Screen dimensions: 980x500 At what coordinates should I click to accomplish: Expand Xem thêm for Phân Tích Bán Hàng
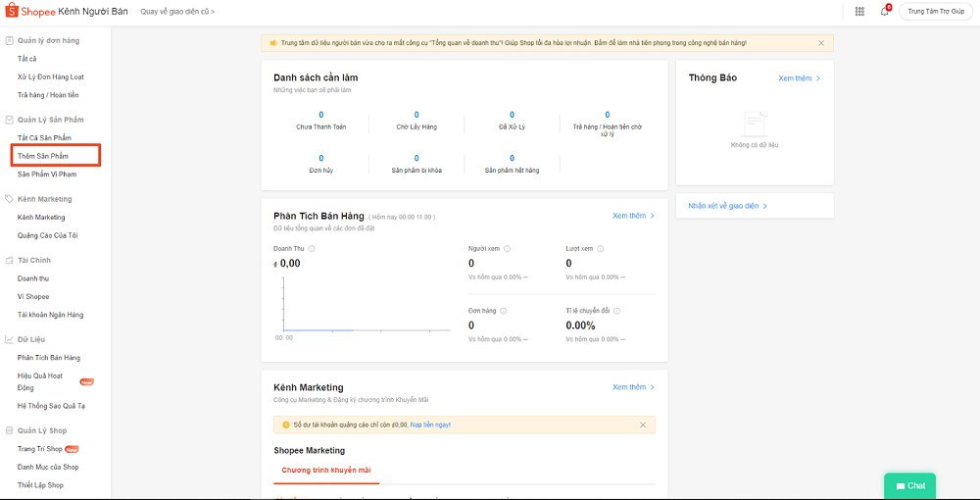[x=633, y=216]
